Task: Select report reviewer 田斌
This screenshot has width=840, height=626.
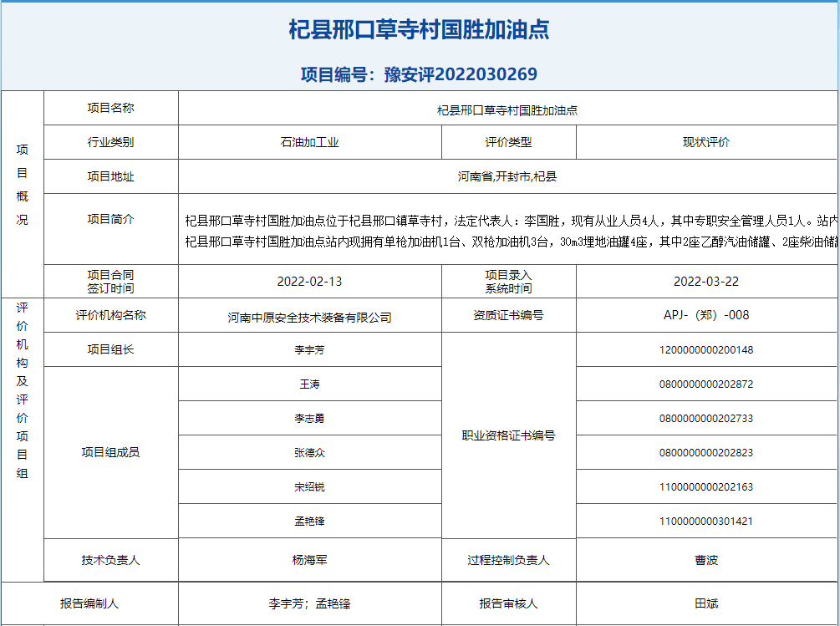Action: click(706, 604)
